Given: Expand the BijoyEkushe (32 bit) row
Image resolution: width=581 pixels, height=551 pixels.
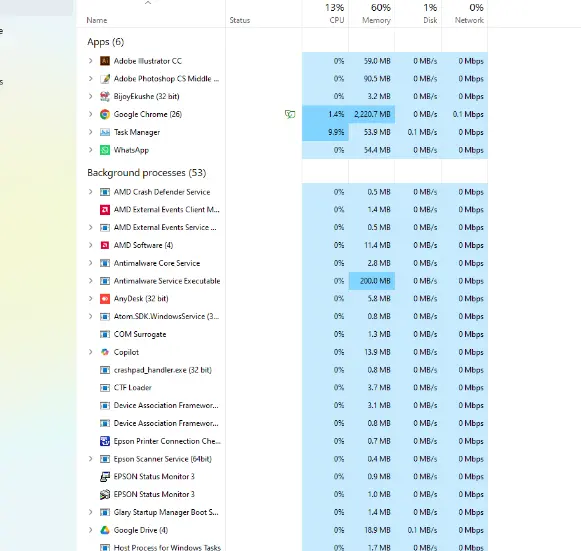Looking at the screenshot, I should pos(90,96).
